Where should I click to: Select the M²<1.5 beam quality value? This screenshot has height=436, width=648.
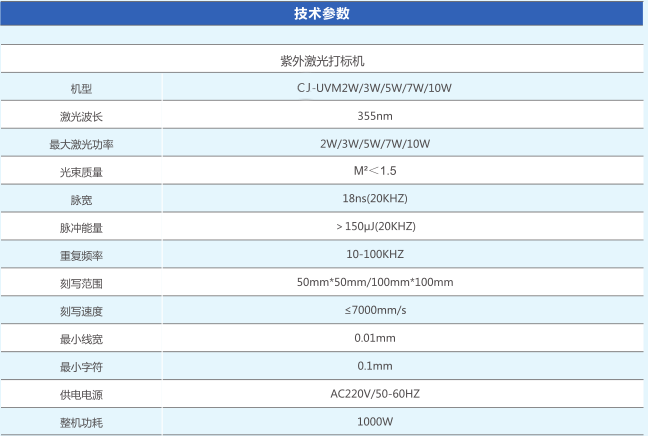(x=375, y=170)
